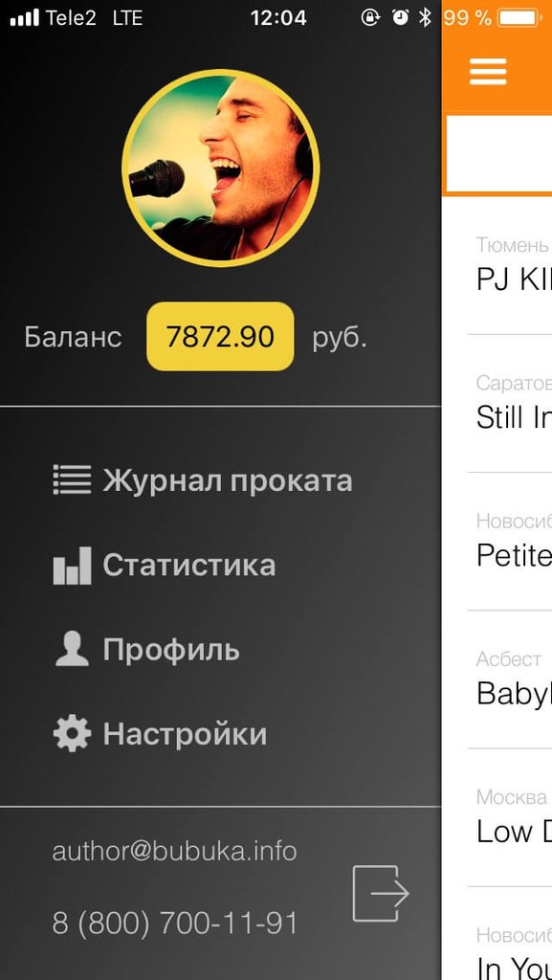This screenshot has width=552, height=980.
Task: Tap the battery icon in status bar
Action: pyautogui.click(x=519, y=17)
